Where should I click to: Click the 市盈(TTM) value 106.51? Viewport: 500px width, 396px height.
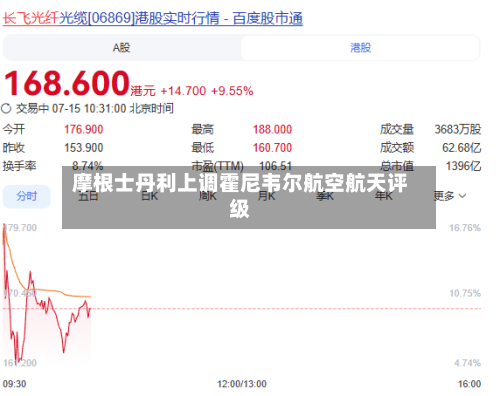coord(276,166)
